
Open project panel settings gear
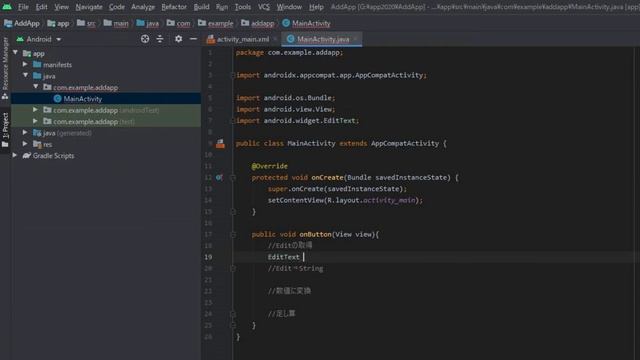tap(178, 39)
